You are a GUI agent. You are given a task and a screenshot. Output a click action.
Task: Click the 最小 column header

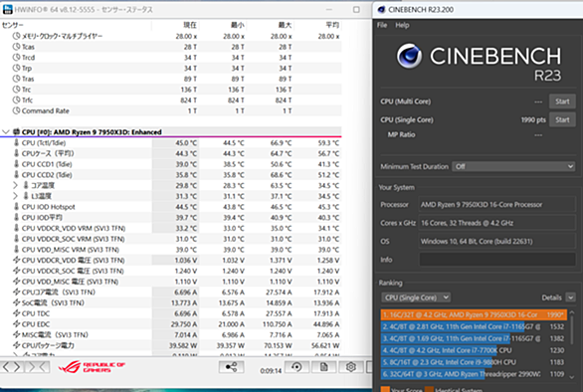pyautogui.click(x=237, y=25)
